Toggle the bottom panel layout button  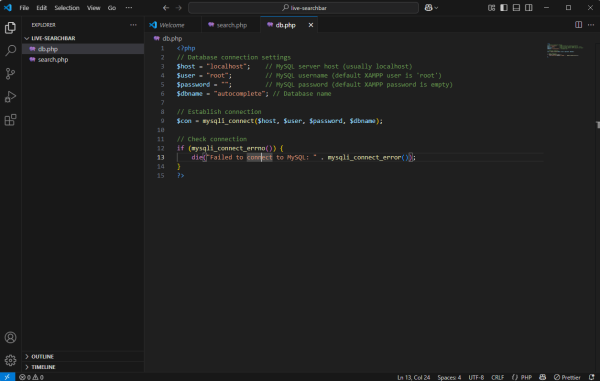pyautogui.click(x=516, y=8)
